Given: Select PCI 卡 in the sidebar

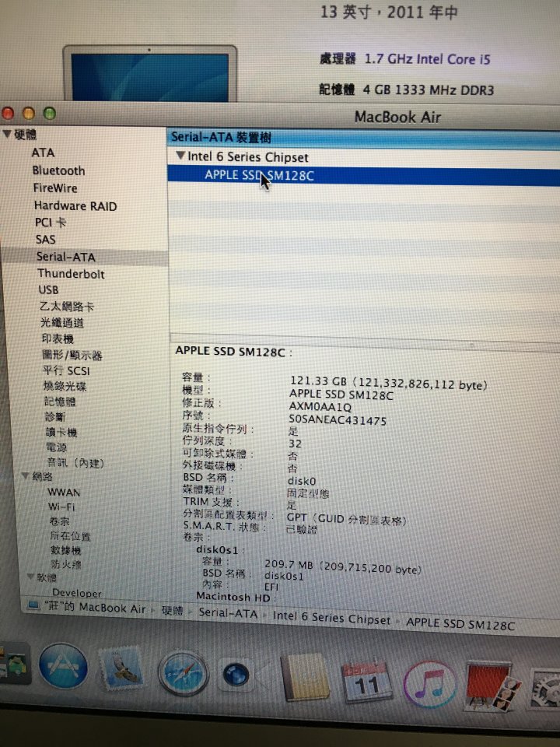Looking at the screenshot, I should point(51,223).
